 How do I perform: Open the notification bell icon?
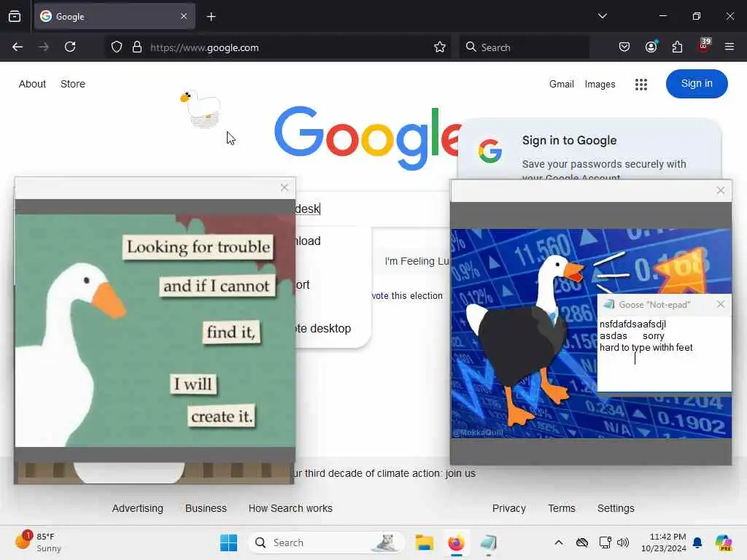point(697,542)
